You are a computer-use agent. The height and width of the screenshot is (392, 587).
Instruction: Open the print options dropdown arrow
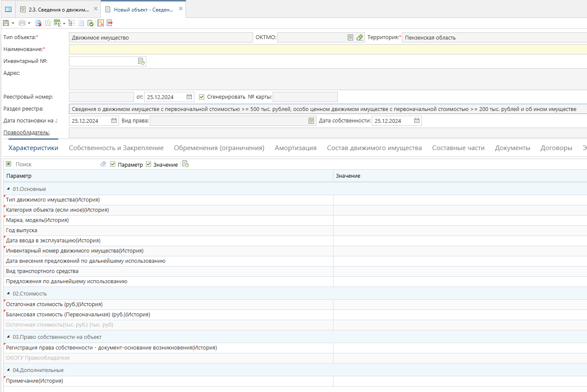click(x=29, y=23)
